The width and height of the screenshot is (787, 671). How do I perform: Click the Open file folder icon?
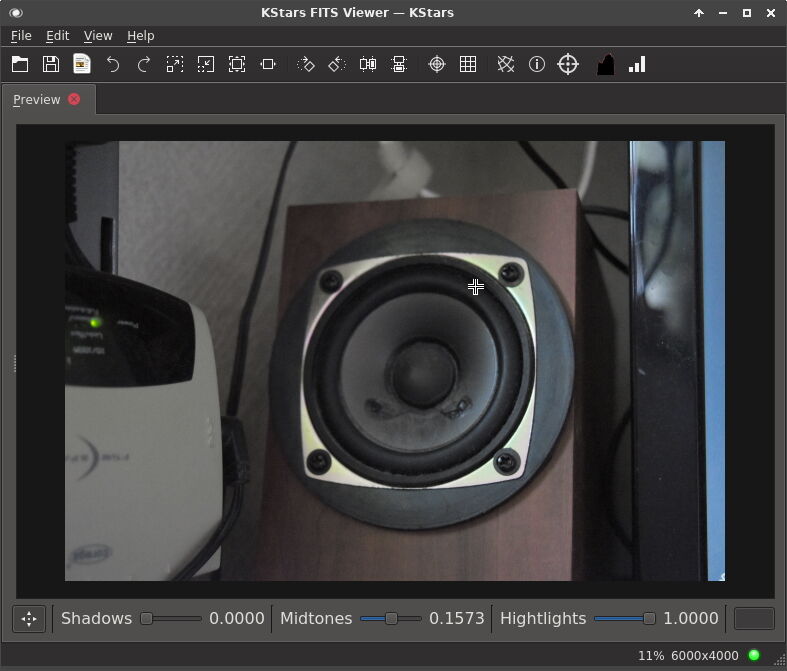[20, 64]
